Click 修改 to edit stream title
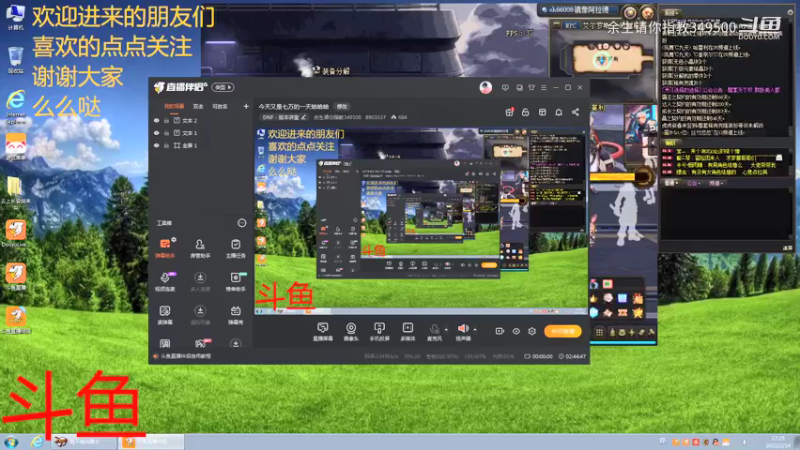Screen dimensions: 800x450 tap(342, 106)
